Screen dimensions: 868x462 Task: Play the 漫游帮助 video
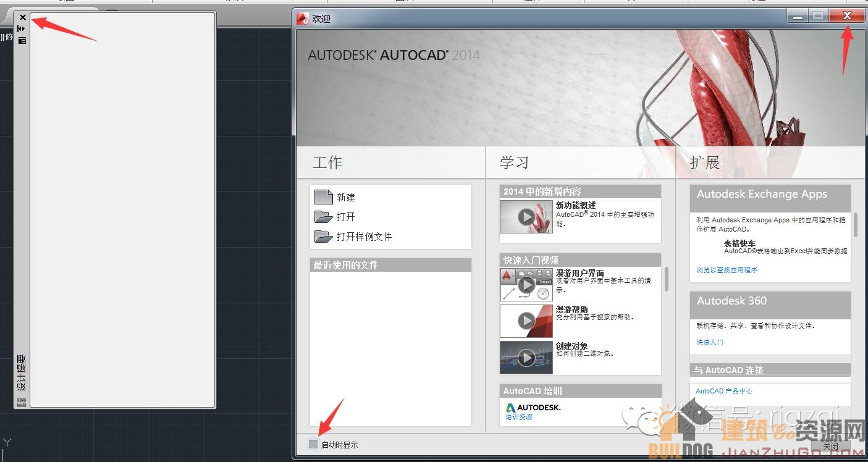526,321
